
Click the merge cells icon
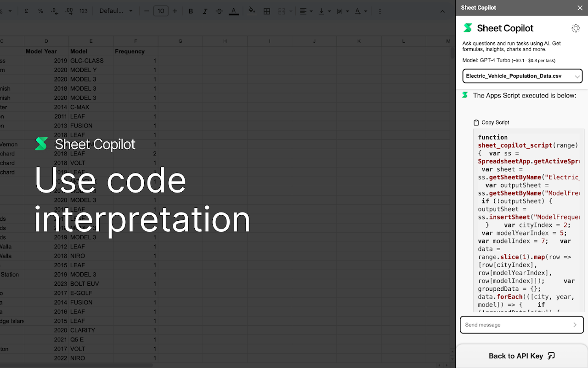pos(281,11)
